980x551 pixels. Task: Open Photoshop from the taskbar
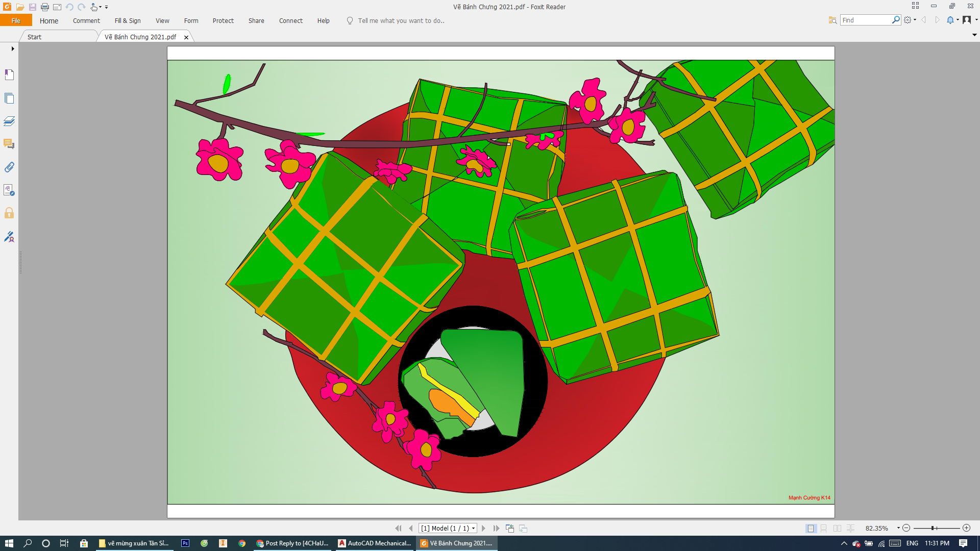(x=185, y=543)
